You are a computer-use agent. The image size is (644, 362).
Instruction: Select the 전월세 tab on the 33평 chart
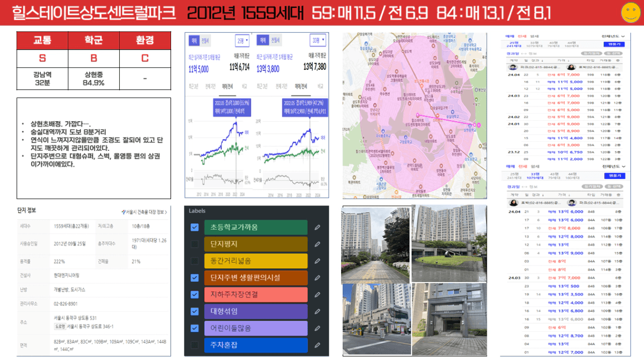(x=275, y=40)
